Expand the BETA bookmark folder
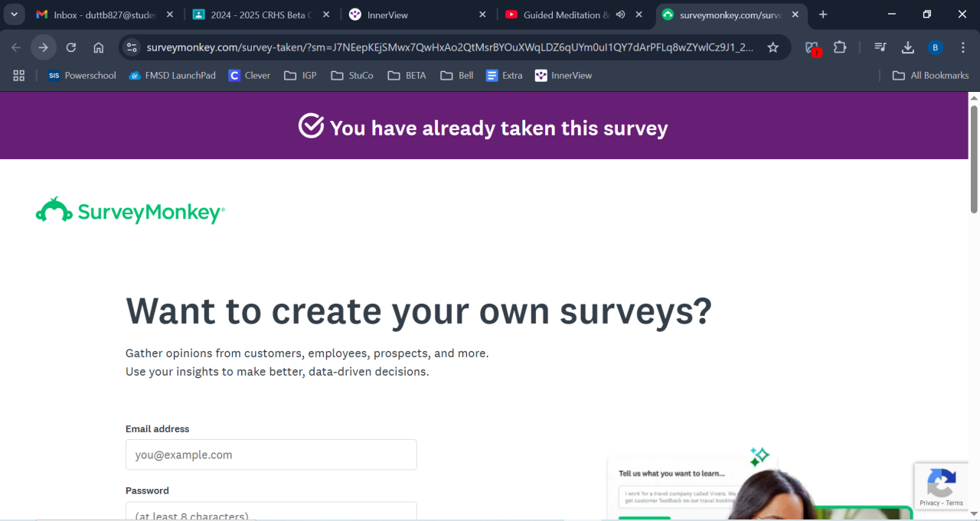The width and height of the screenshot is (980, 521). pos(407,76)
